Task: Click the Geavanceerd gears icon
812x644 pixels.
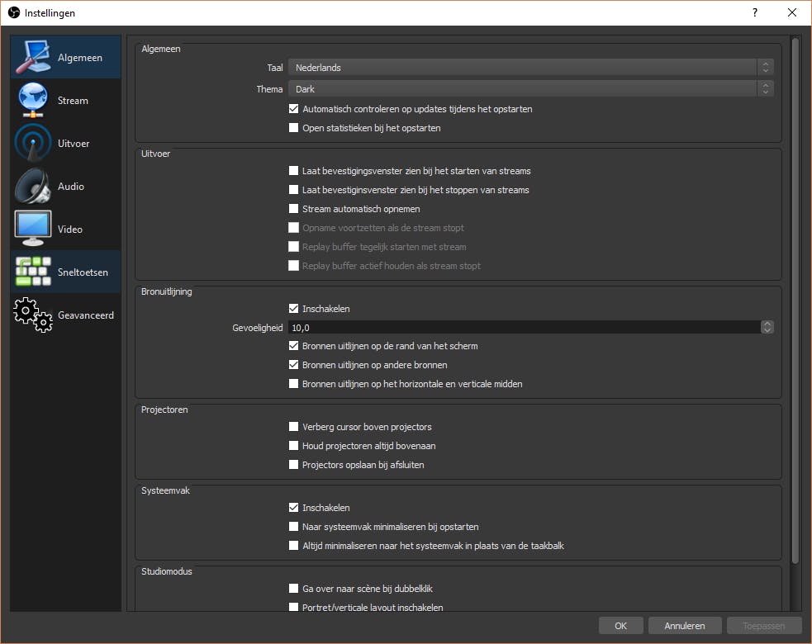Action: (33, 315)
